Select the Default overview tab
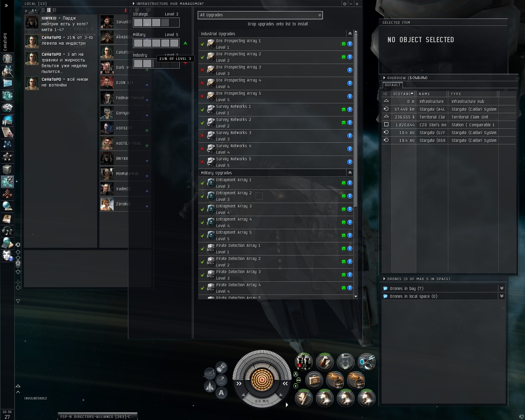 pos(393,85)
